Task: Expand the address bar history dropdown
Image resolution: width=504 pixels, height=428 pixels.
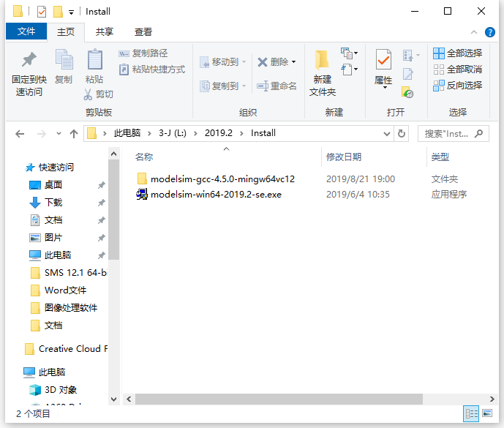Action: pos(387,134)
